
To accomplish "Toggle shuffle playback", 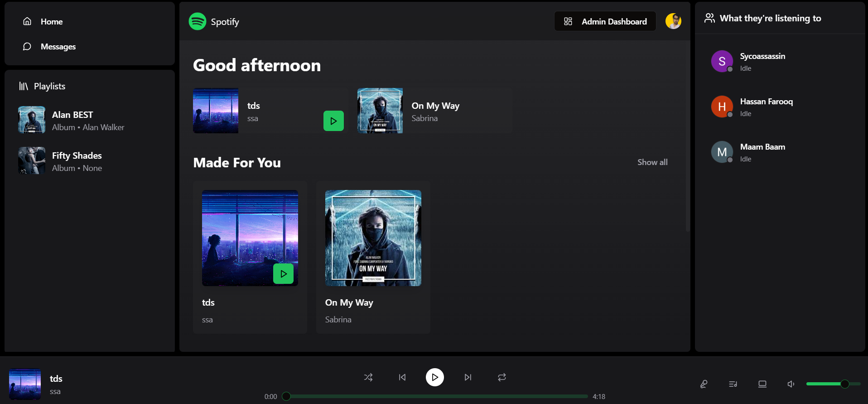I will (x=368, y=377).
